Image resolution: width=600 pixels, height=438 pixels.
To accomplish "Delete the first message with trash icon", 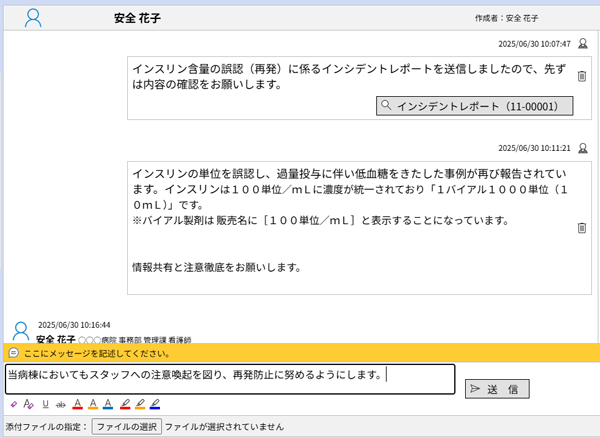I will click(582, 77).
